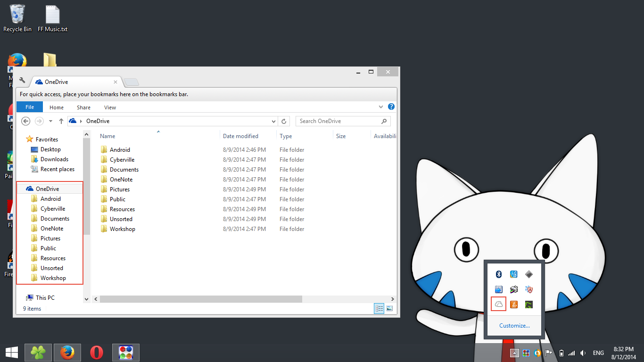Click the ENG language indicator
Image resolution: width=644 pixels, height=362 pixels.
pyautogui.click(x=598, y=353)
